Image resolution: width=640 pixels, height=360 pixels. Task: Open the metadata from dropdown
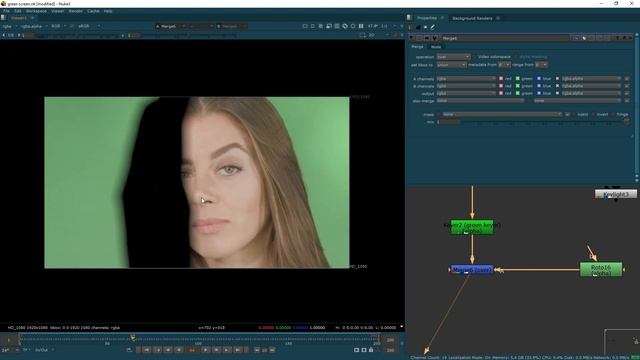(x=504, y=65)
